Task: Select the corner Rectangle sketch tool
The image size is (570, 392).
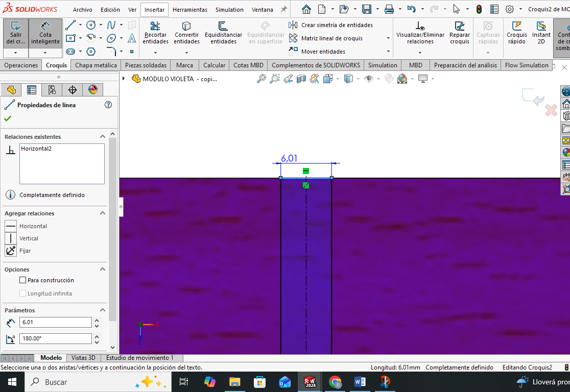Action: (70, 38)
